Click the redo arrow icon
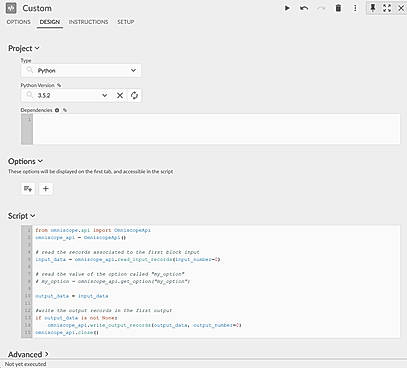Image resolution: width=407 pixels, height=368 pixels. coord(321,8)
